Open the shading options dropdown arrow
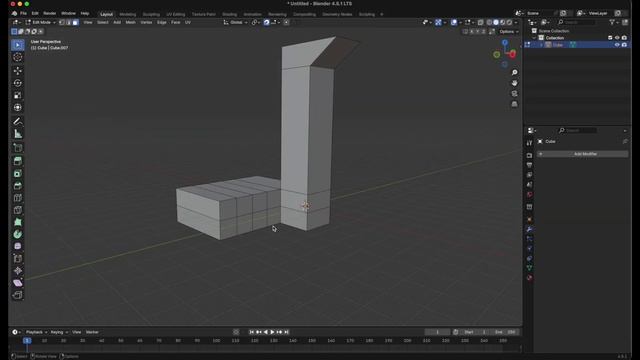 [x=516, y=22]
